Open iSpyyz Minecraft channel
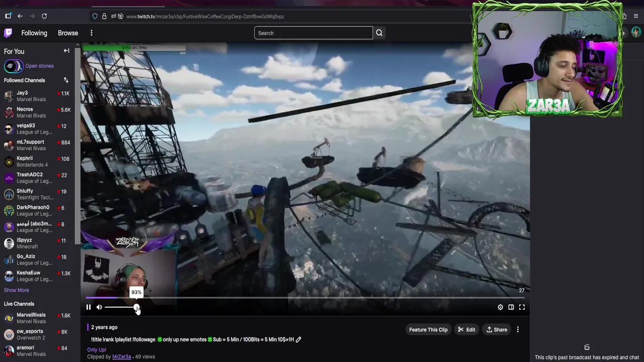Viewport: 644px width, 362px height. (x=37, y=243)
